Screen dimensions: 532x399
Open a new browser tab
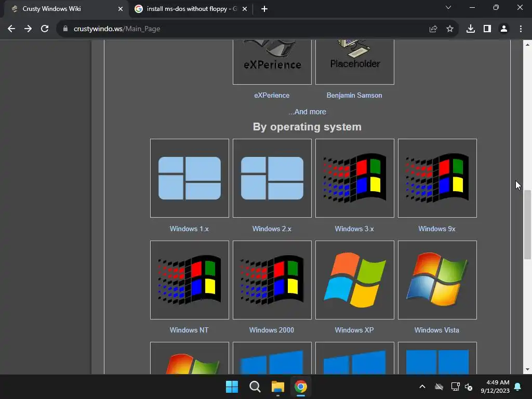pyautogui.click(x=264, y=9)
